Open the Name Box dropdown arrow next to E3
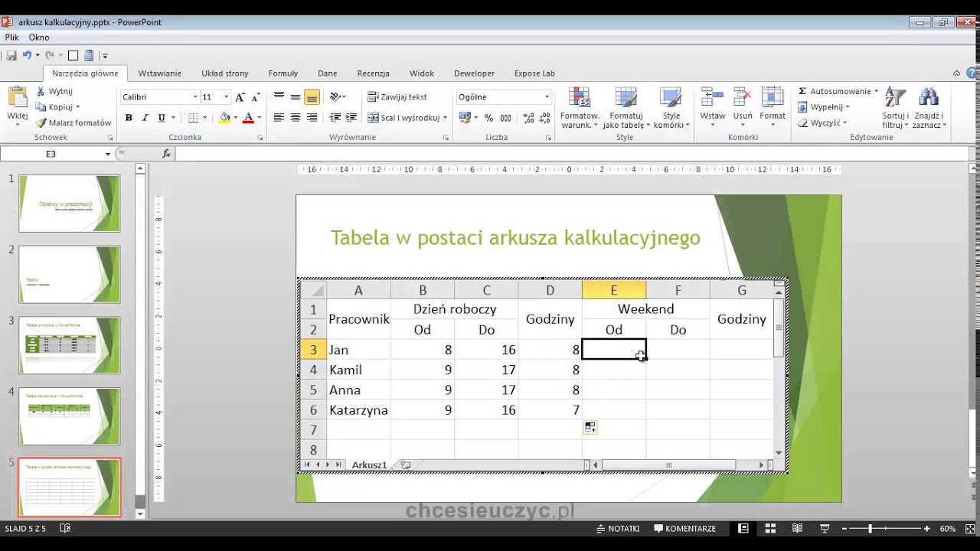 pyautogui.click(x=108, y=154)
